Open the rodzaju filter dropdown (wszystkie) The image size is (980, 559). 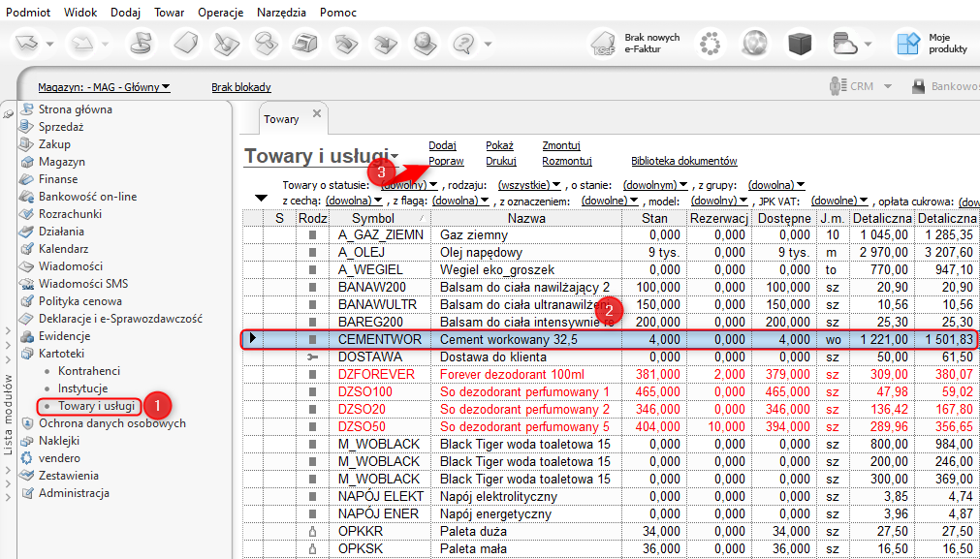(x=528, y=184)
